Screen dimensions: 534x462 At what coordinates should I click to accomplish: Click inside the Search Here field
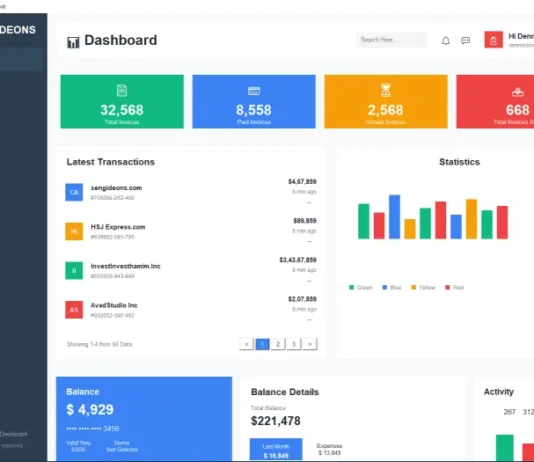392,40
